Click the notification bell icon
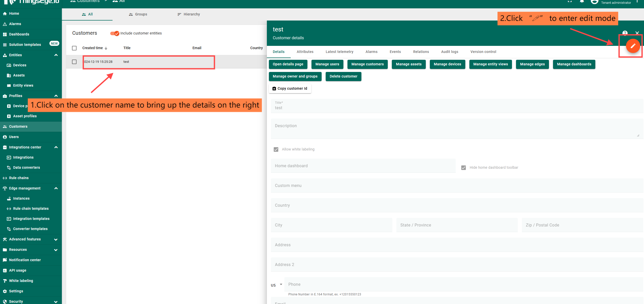Viewport: 644px width, 304px height. pos(582,2)
